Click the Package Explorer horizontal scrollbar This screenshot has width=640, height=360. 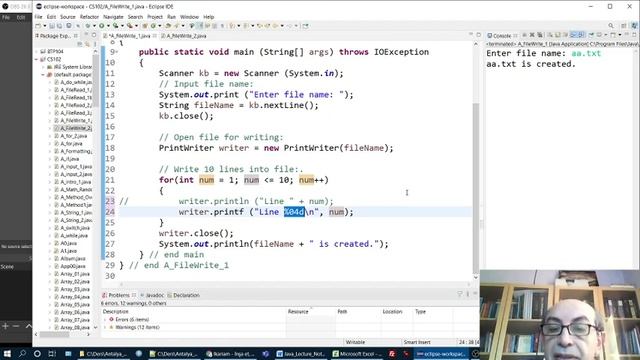pos(54,334)
